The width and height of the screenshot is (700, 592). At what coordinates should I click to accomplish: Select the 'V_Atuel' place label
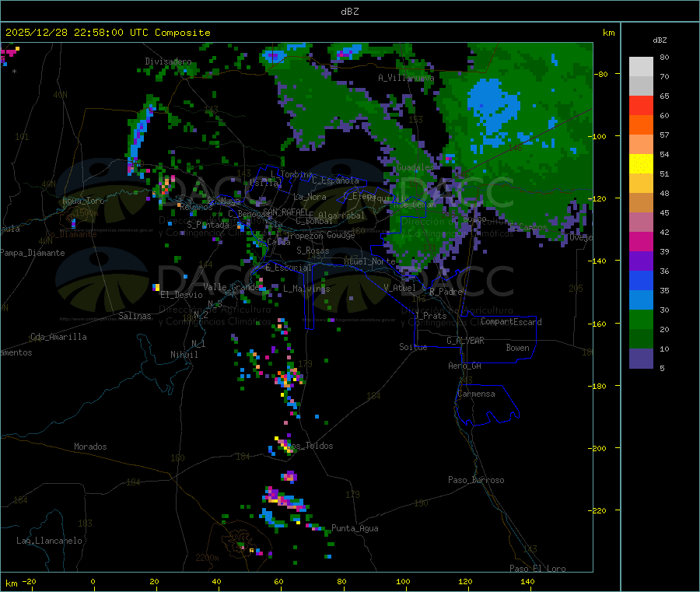point(400,288)
